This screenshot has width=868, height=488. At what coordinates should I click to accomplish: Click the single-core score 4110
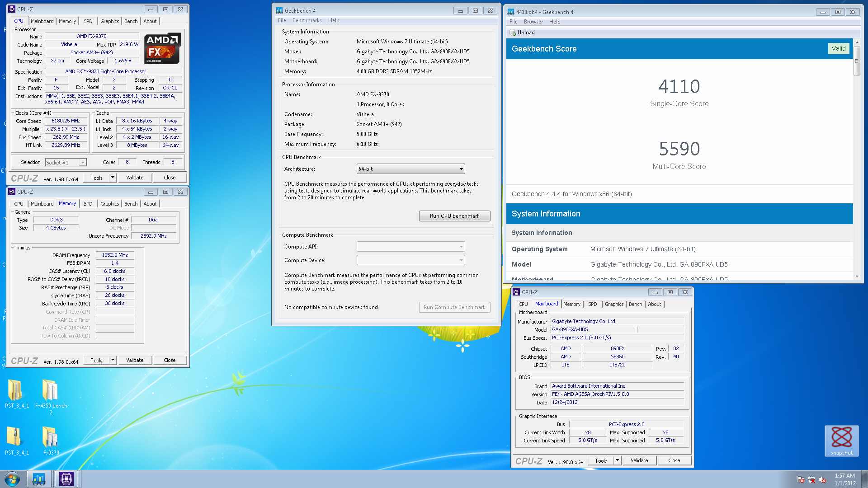679,86
